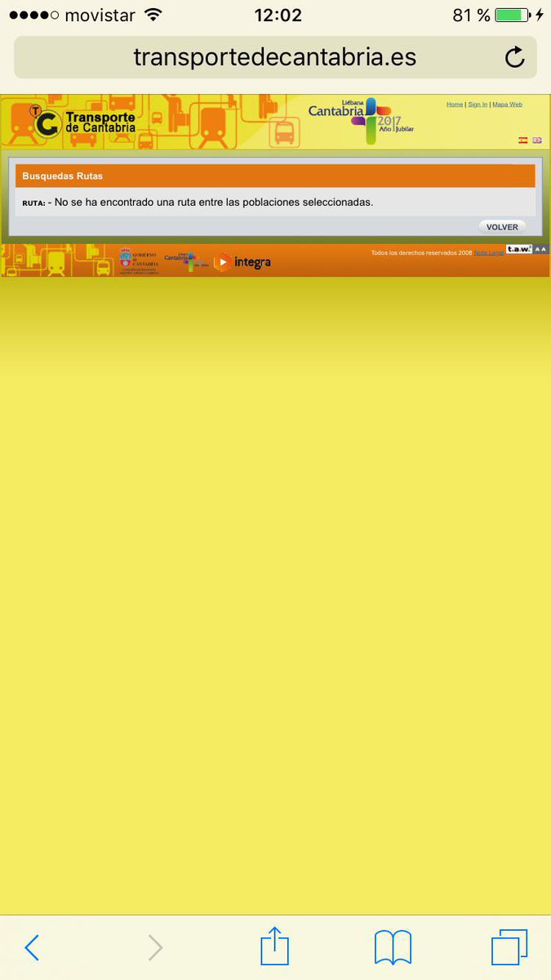Reload the page in Safari
The height and width of the screenshot is (980, 551).
(515, 57)
